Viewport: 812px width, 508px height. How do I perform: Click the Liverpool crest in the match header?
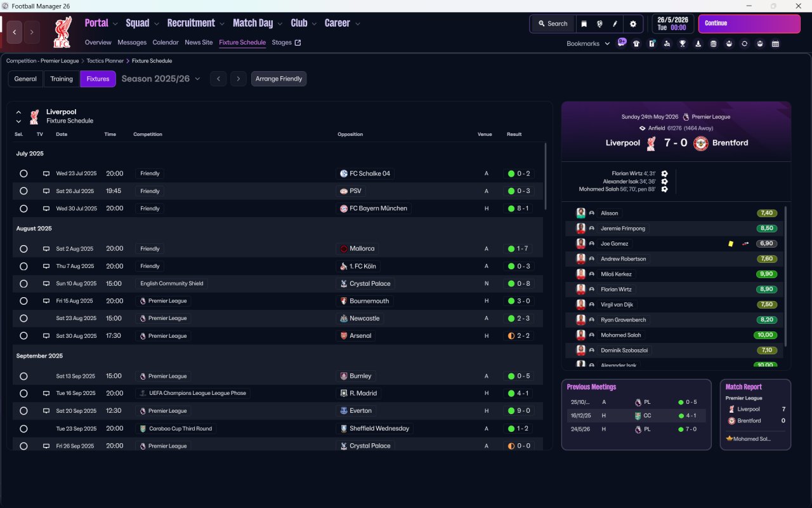coord(651,143)
